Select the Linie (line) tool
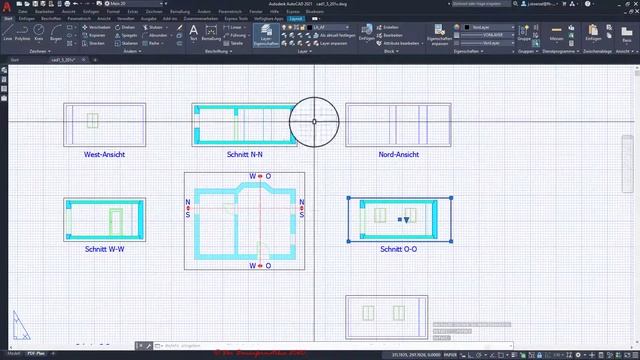Image resolution: width=640 pixels, height=360 pixels. click(x=8, y=32)
